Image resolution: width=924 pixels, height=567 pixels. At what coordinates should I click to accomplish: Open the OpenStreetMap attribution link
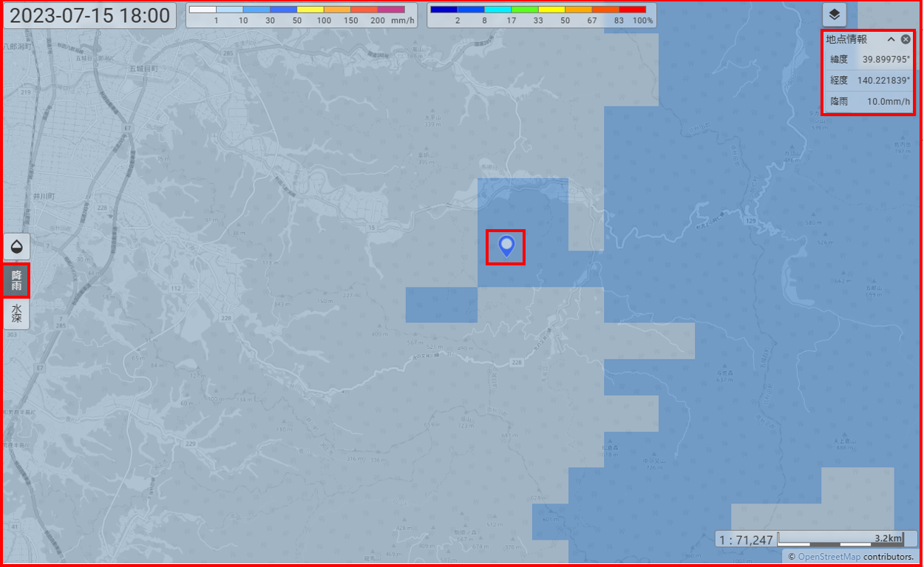829,557
